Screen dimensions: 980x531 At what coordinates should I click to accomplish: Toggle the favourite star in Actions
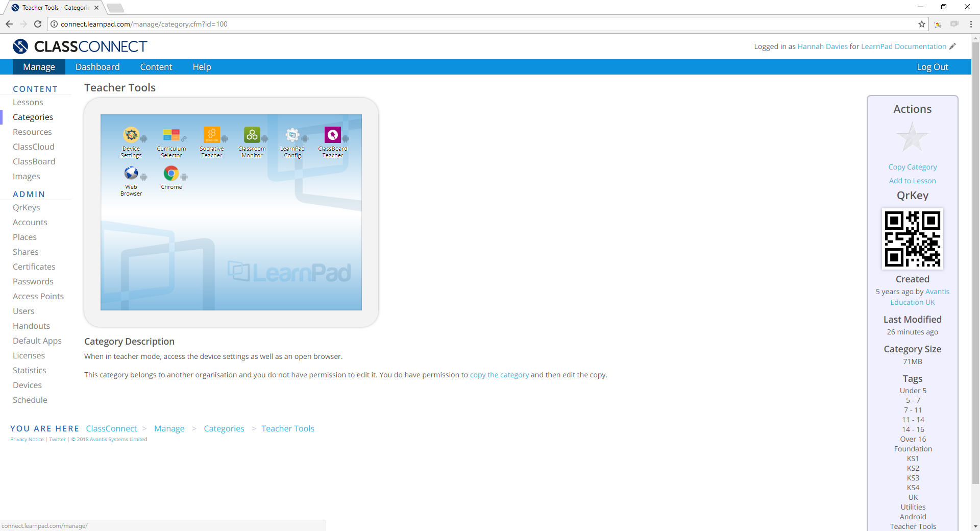coord(913,137)
